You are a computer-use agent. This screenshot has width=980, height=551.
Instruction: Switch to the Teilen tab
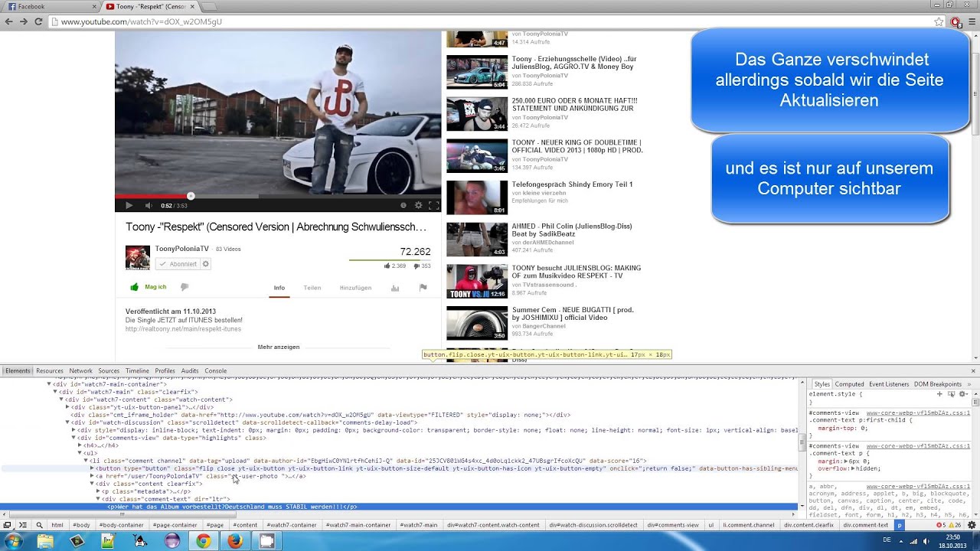pos(312,288)
